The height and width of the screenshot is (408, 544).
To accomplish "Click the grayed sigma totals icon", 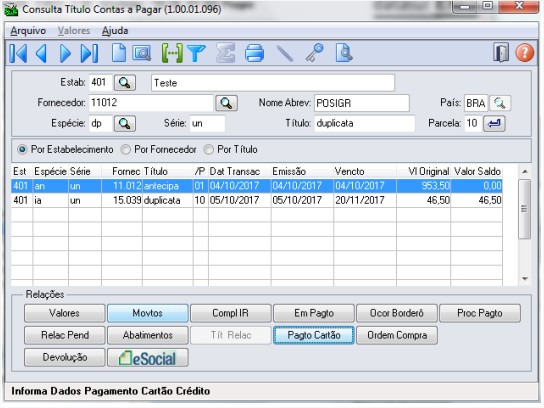I will [226, 53].
